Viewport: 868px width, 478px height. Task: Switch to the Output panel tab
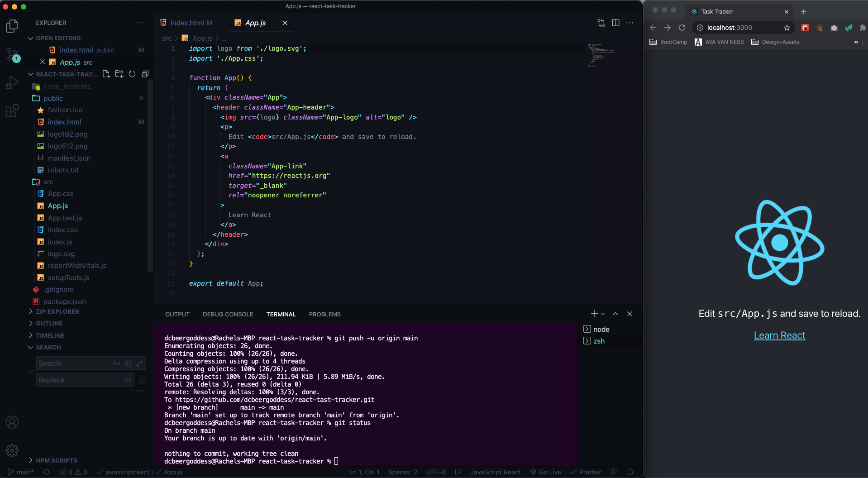pyautogui.click(x=177, y=314)
